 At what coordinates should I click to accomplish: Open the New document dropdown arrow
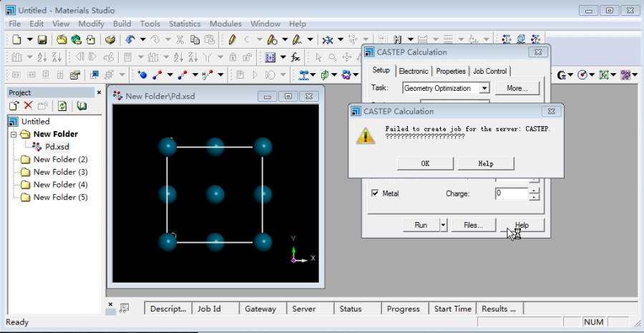pos(29,40)
